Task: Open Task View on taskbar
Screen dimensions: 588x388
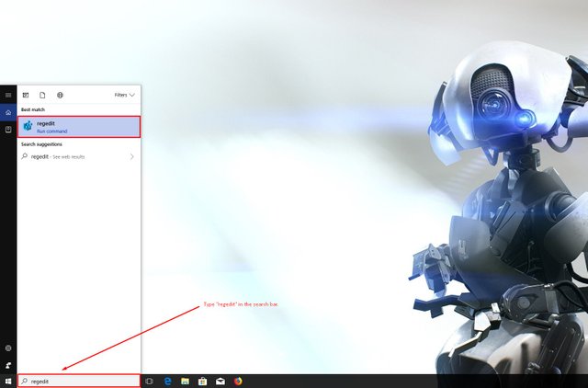Action: point(149,382)
